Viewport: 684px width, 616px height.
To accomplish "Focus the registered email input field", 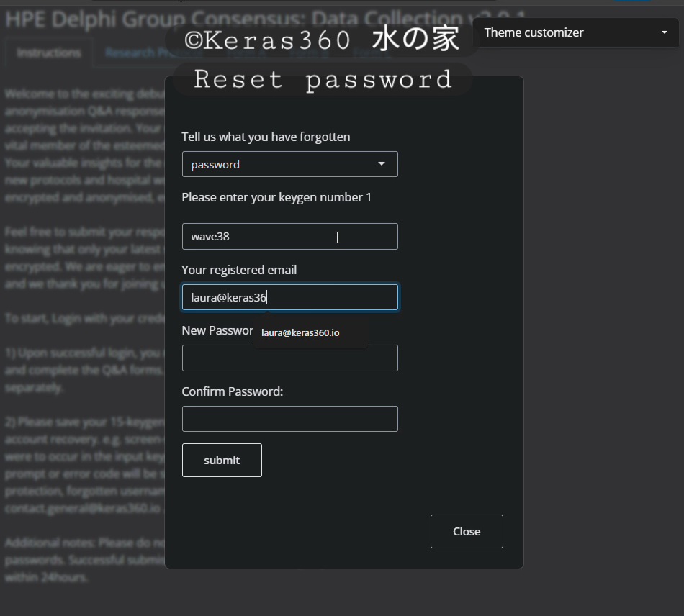I will pyautogui.click(x=289, y=297).
